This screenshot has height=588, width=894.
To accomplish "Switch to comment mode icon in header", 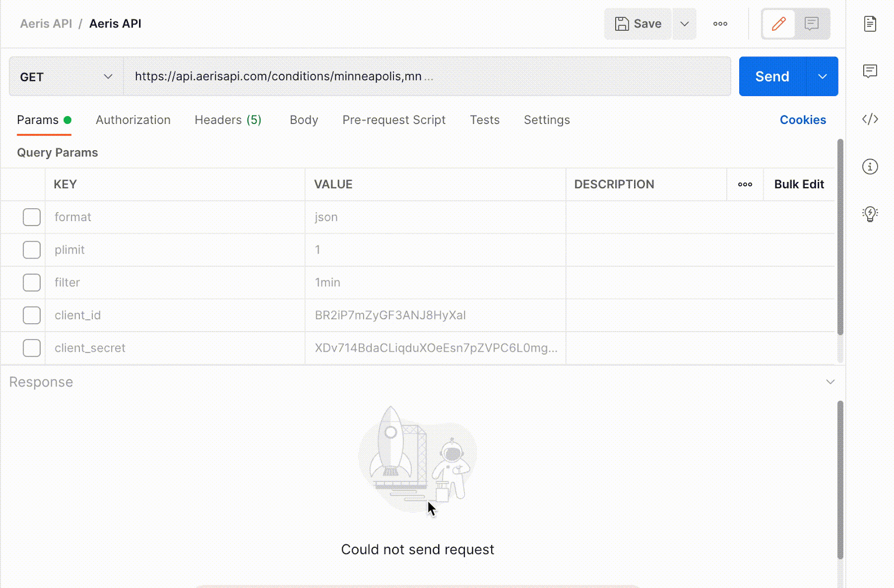I will coord(812,24).
